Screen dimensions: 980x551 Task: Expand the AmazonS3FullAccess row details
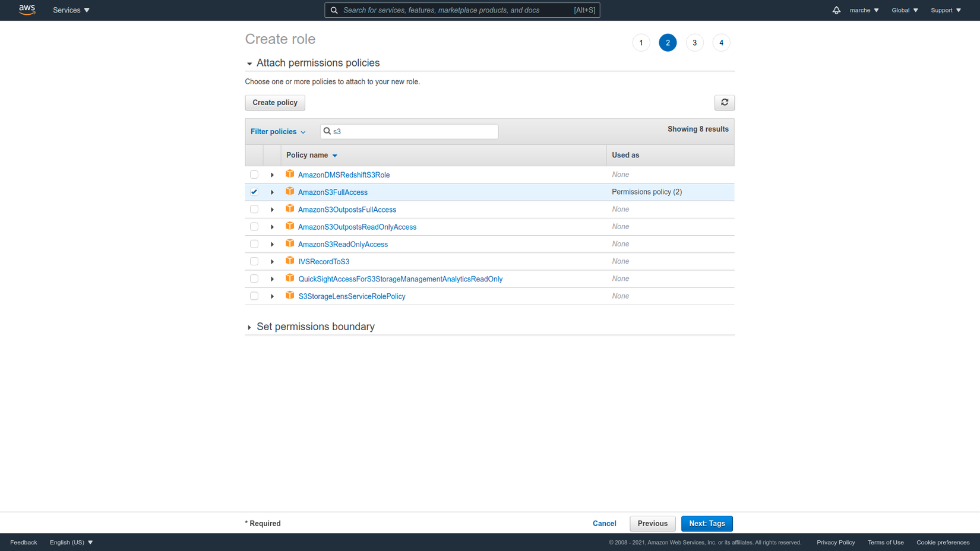(x=273, y=192)
